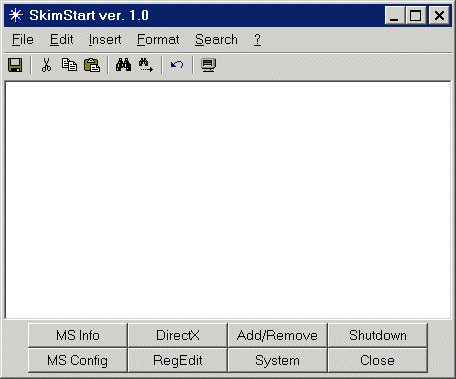Click the Paste clipboard icon
The image size is (456, 379).
click(x=92, y=65)
